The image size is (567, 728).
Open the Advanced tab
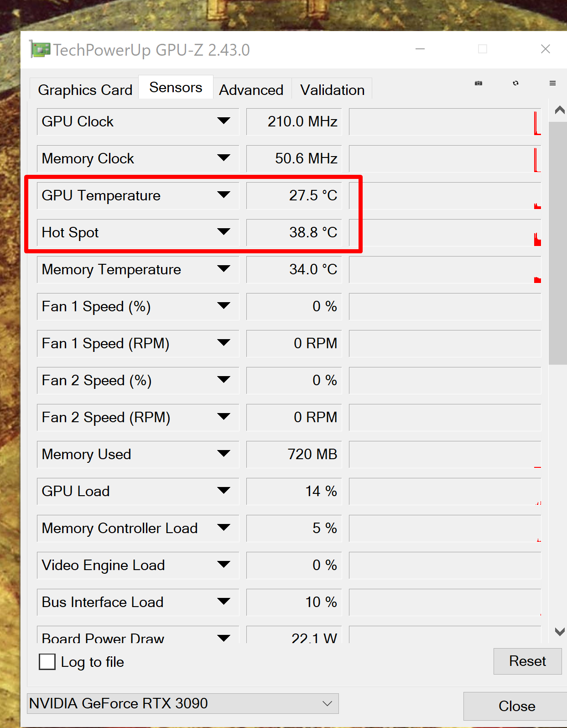pyautogui.click(x=251, y=90)
